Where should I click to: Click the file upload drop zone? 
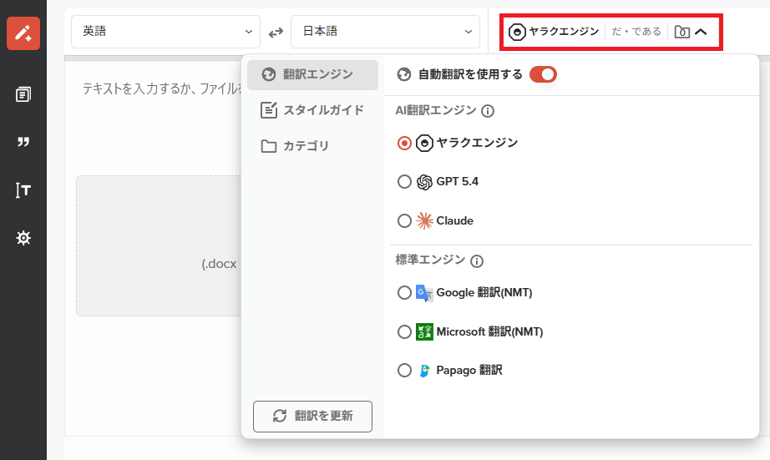pos(158,245)
